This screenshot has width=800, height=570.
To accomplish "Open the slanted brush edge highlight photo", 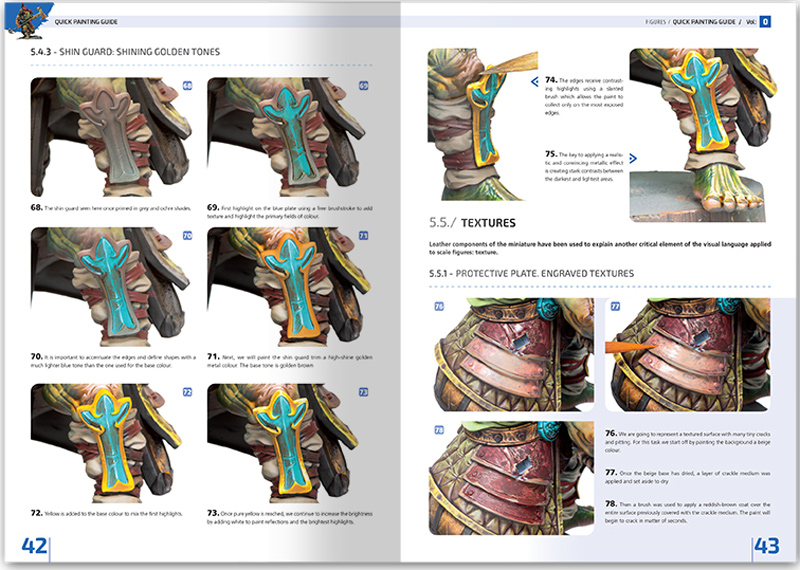I will pyautogui.click(x=482, y=124).
